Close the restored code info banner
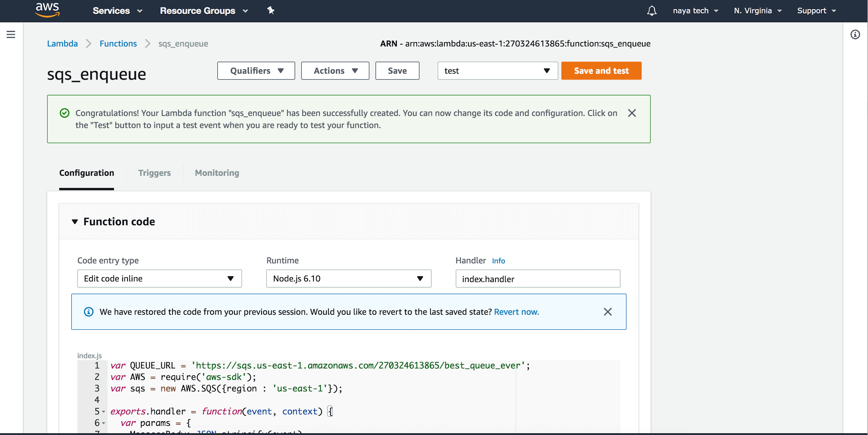The image size is (868, 435). 608,312
